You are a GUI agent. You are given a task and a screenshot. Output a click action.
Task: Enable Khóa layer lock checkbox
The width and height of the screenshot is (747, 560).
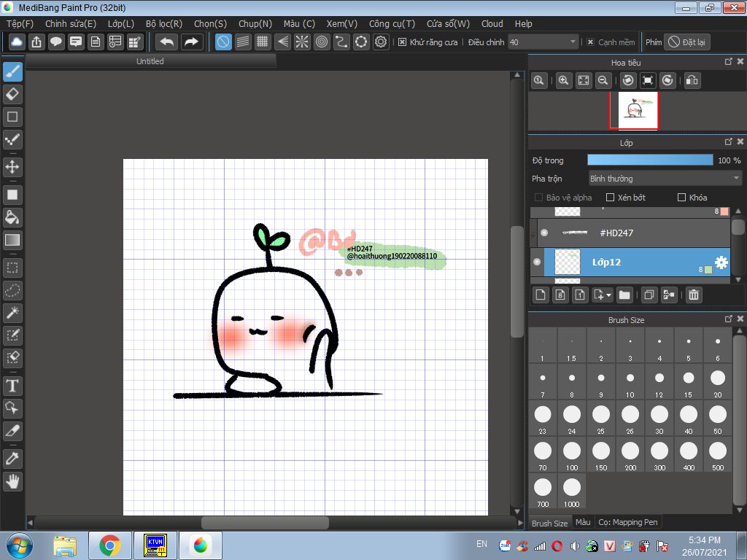point(682,197)
